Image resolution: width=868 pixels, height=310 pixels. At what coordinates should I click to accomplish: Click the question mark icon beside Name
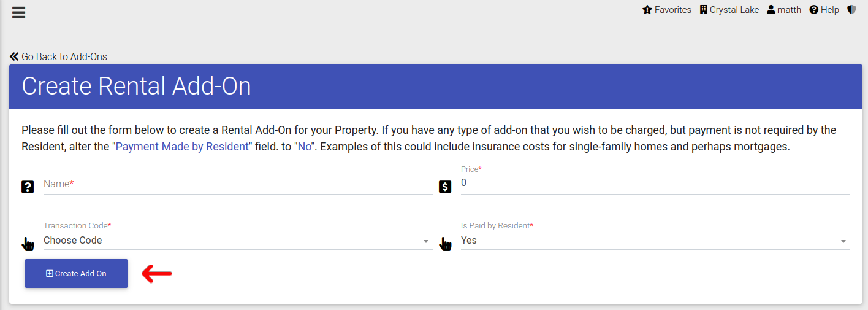[x=28, y=187]
